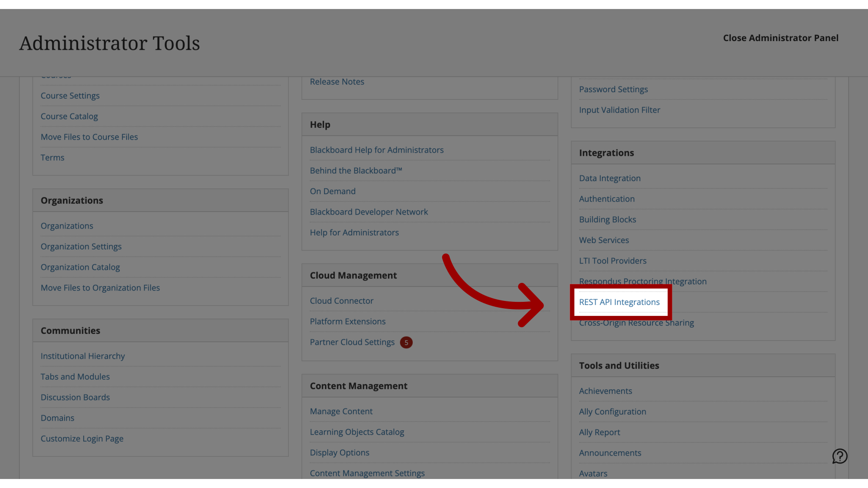
Task: Open Cloud Connector
Action: (341, 301)
